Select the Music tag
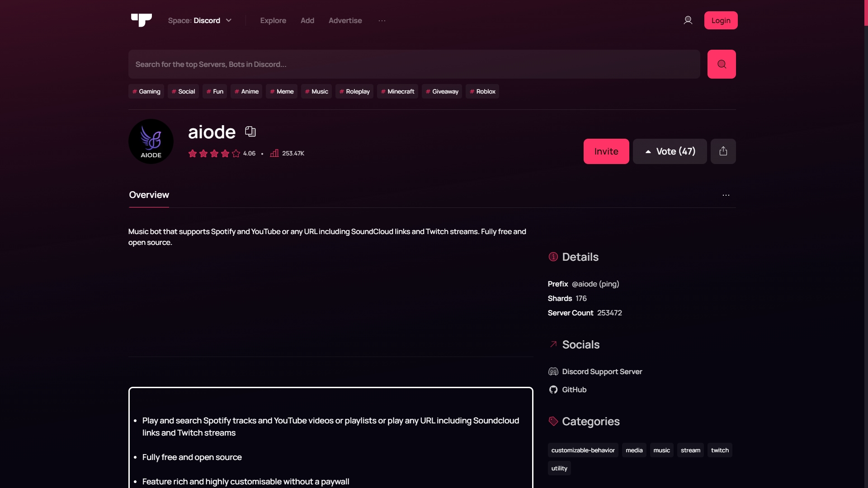The image size is (868, 488). click(x=316, y=91)
